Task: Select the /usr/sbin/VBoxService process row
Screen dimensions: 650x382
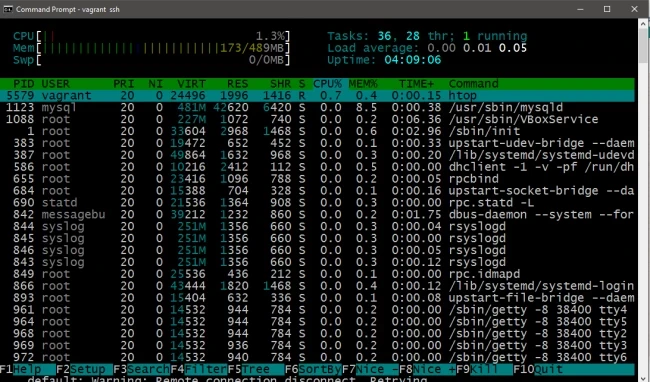Action: (317, 119)
